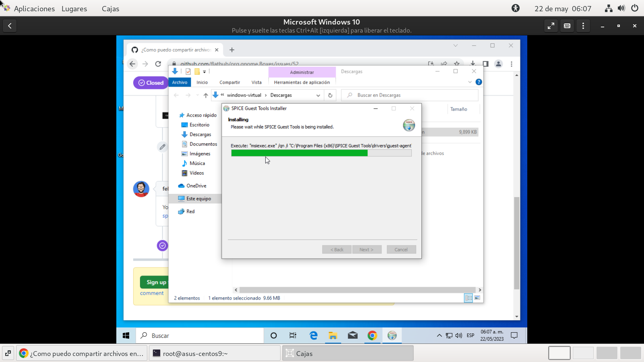Click the Chrome bookmark star icon
644x362 pixels.
point(456,64)
